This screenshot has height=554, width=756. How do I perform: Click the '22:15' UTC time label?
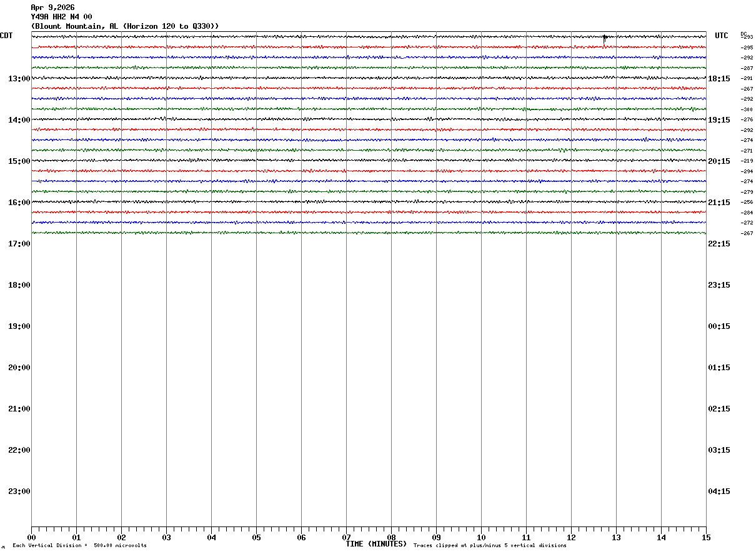click(719, 243)
